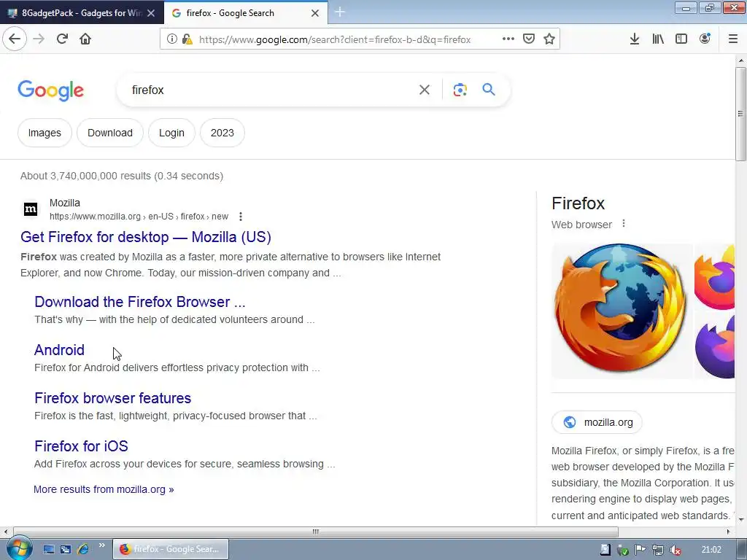
Task: Click the new Firefox logo thumbnail
Action: click(x=715, y=276)
